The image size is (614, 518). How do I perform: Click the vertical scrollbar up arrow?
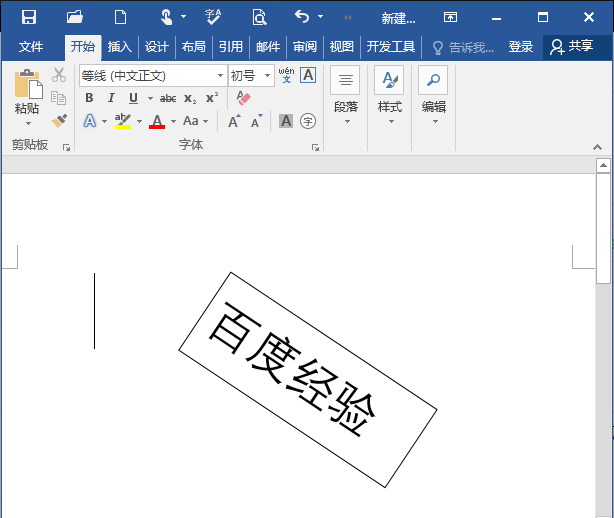603,166
